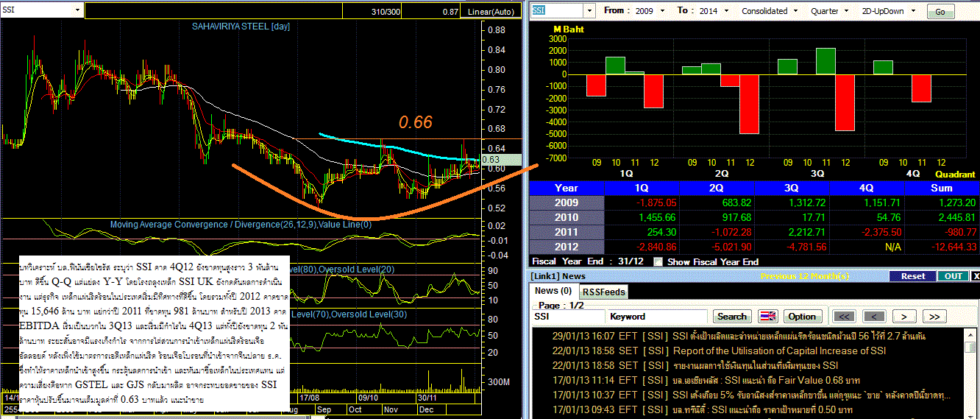Click the Search button
The height and width of the screenshot is (419, 980).
coord(732,316)
